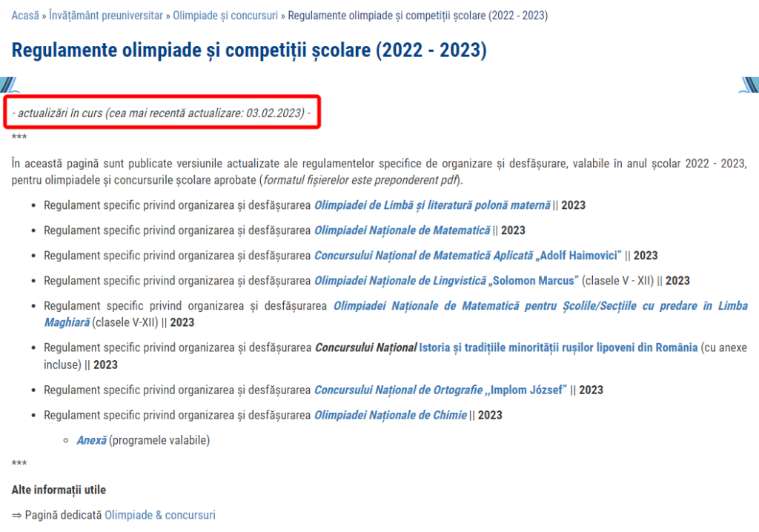Open the Adolf Haimovici applied math contest regulation

[x=468, y=256]
